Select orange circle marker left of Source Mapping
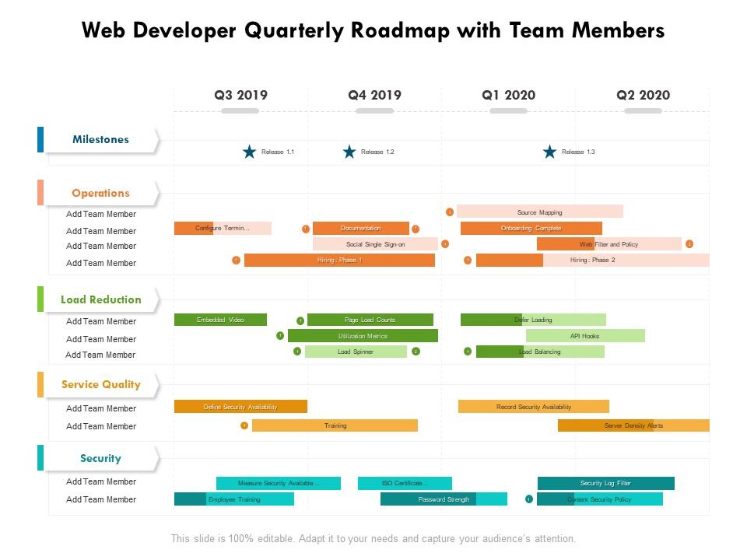This screenshot has width=747, height=560. pos(449,212)
